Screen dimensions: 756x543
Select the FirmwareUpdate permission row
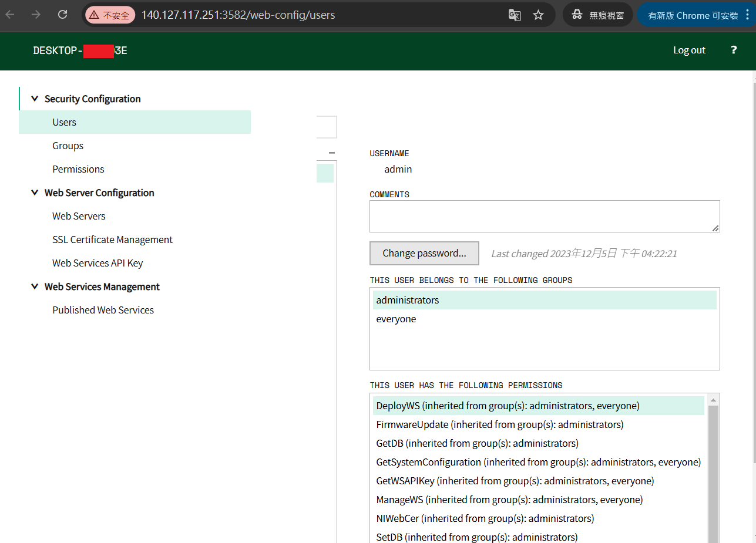tap(539, 424)
